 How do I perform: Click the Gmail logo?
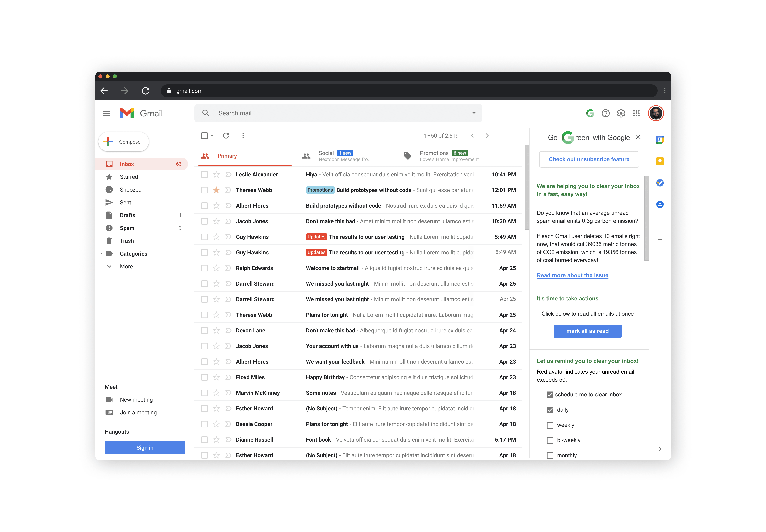click(141, 113)
